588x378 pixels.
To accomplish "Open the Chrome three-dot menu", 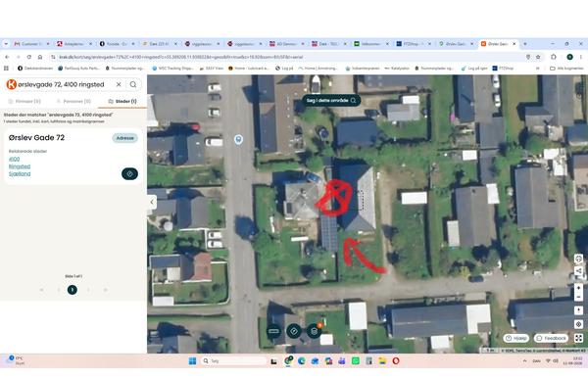I will point(581,57).
